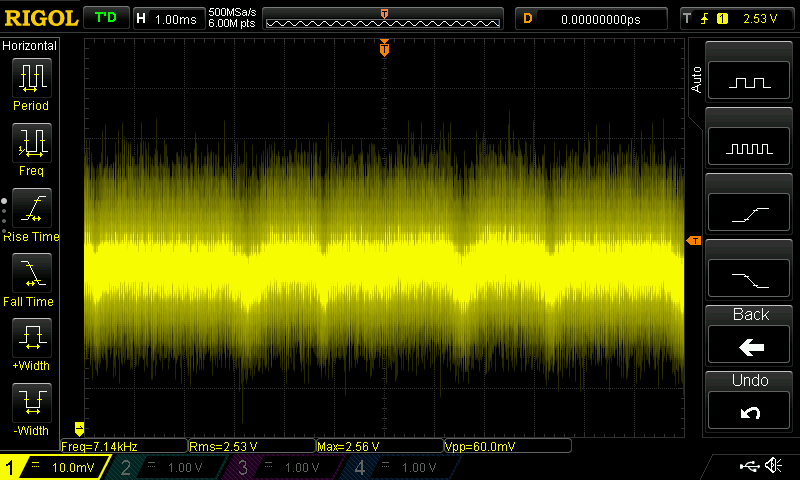Choose the rising edge Auto option
The image size is (800, 480).
[x=749, y=212]
